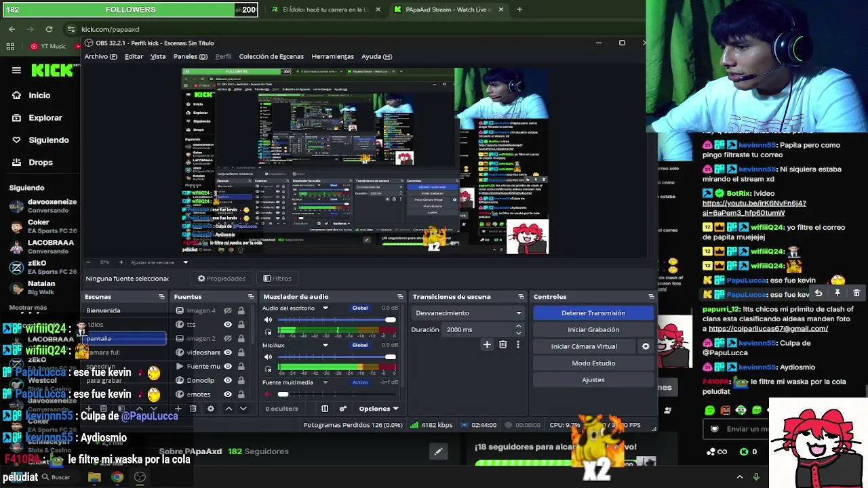Undock the Controles panel
868x488 pixels.
[651, 297]
